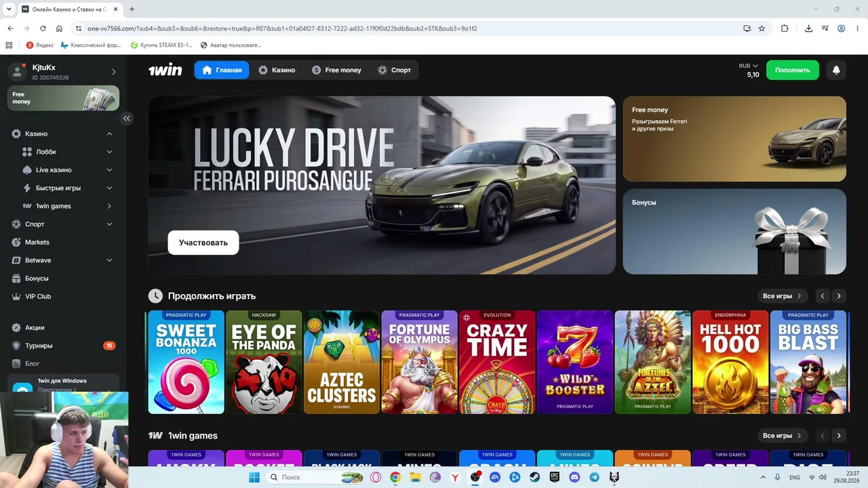This screenshot has height=488, width=868.
Task: Bookmark this page with the star icon
Action: [x=762, y=28]
